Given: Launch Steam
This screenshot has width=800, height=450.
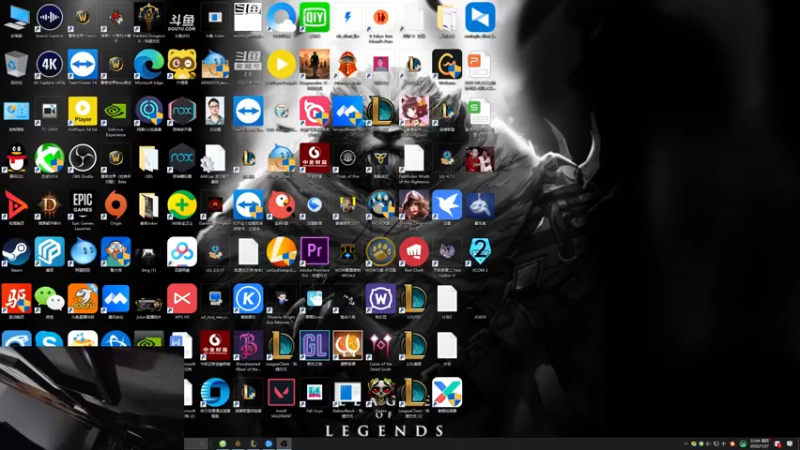Looking at the screenshot, I should (16, 252).
